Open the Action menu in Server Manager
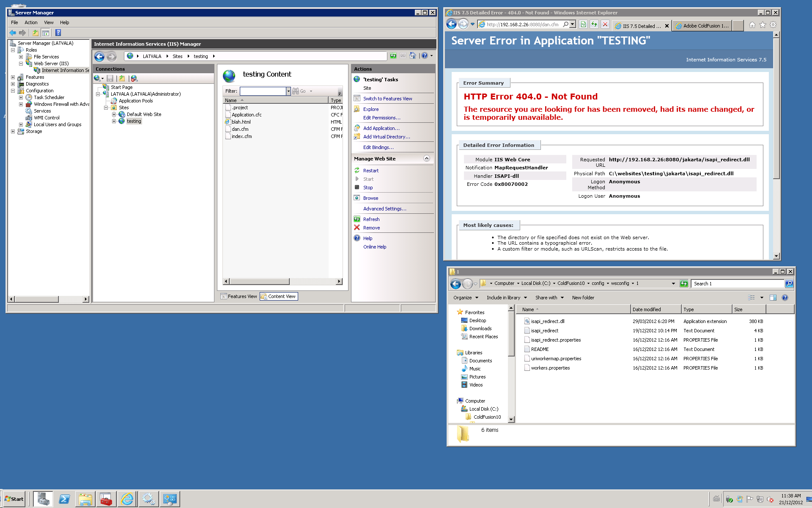Image resolution: width=812 pixels, height=508 pixels. coord(31,22)
